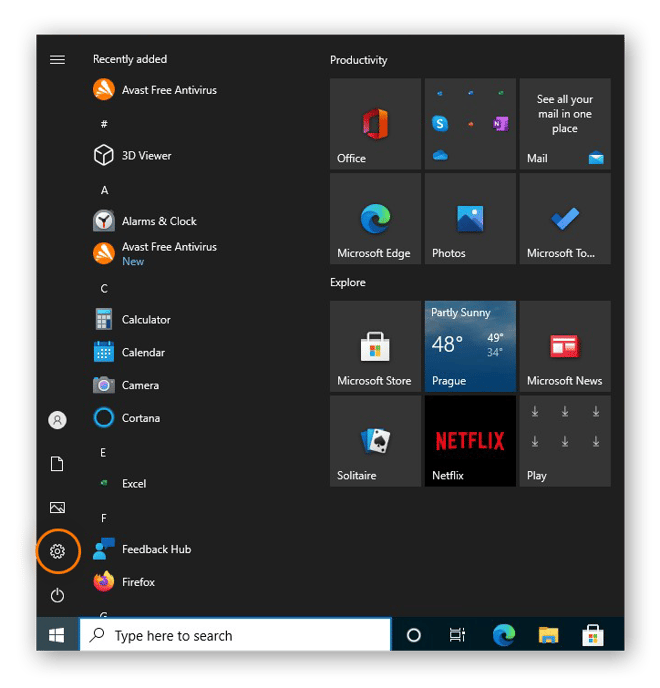Click the 'E' letter group header

pyautogui.click(x=103, y=452)
